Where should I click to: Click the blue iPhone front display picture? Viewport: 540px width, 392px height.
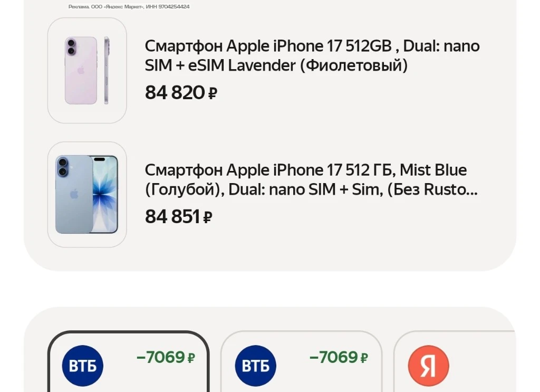click(x=105, y=194)
